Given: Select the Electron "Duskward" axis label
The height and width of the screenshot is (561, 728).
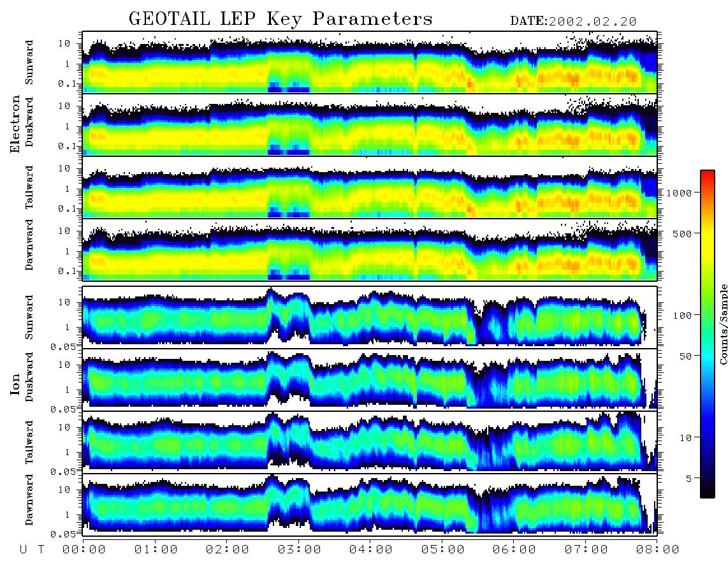Looking at the screenshot, I should tap(29, 122).
